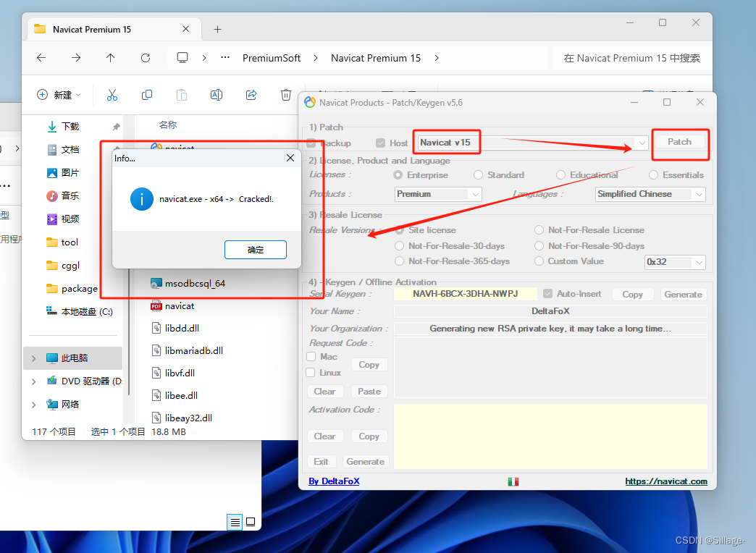
Task: Switch Explorer to details view icon
Action: (235, 522)
